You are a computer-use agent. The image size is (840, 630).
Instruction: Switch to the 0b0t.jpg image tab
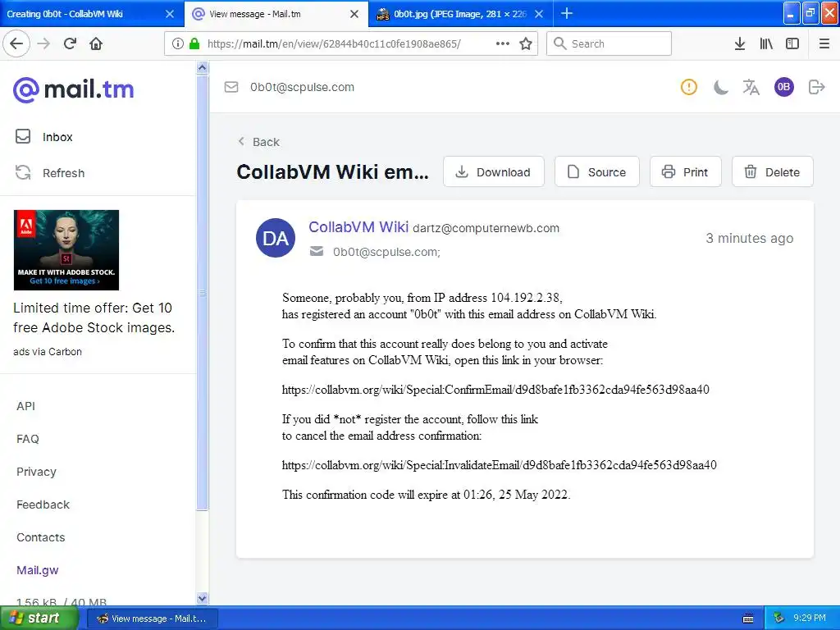click(460, 14)
